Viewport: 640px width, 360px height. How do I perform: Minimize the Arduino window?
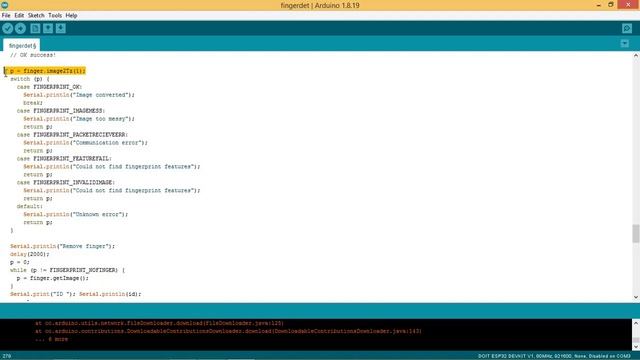point(599,5)
